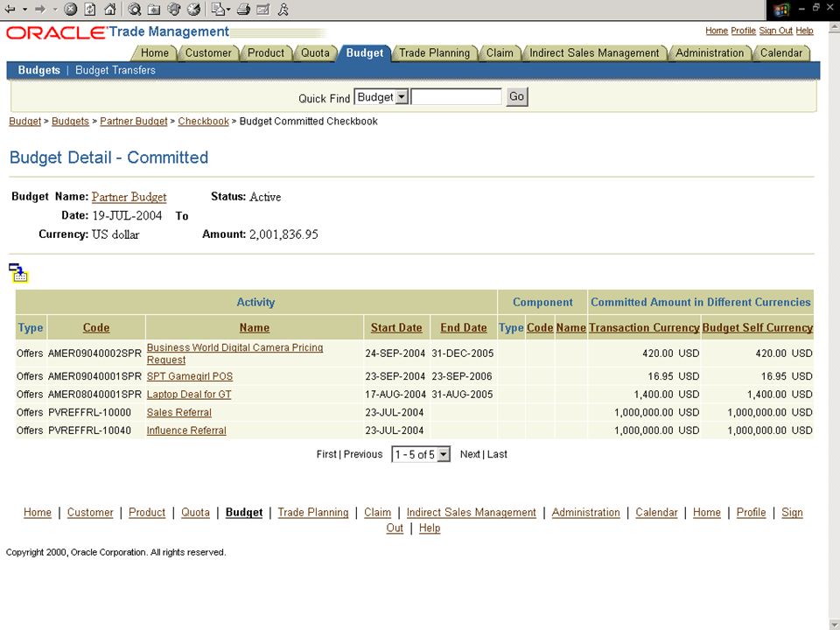The height and width of the screenshot is (630, 840).
Task: Click the Go button
Action: pos(516,96)
